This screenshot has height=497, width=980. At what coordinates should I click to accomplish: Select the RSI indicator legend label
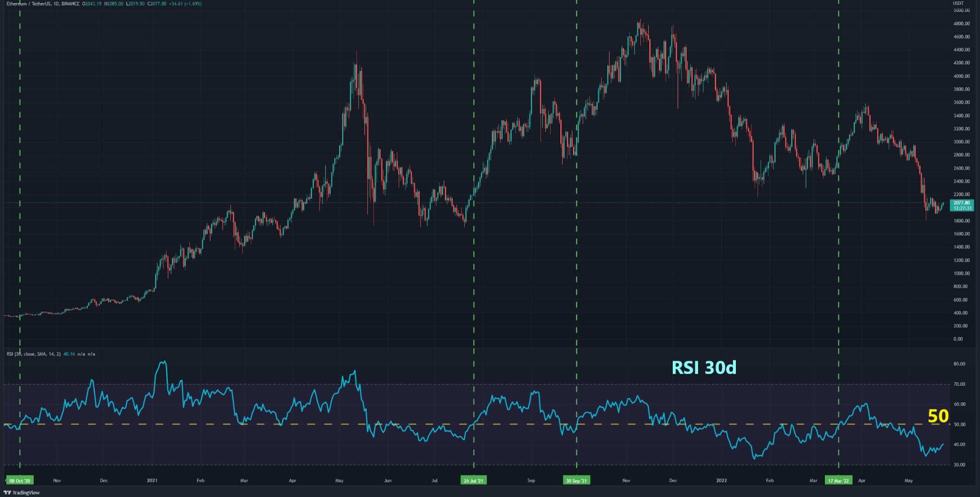coord(34,354)
